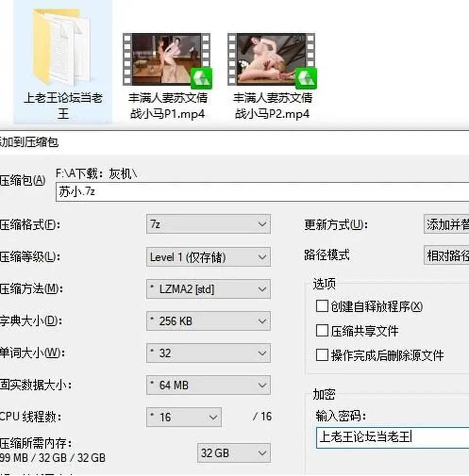Viewport: 469px width, 476px height.
Task: Enable 压缩共享文件 checkbox
Action: (322, 331)
